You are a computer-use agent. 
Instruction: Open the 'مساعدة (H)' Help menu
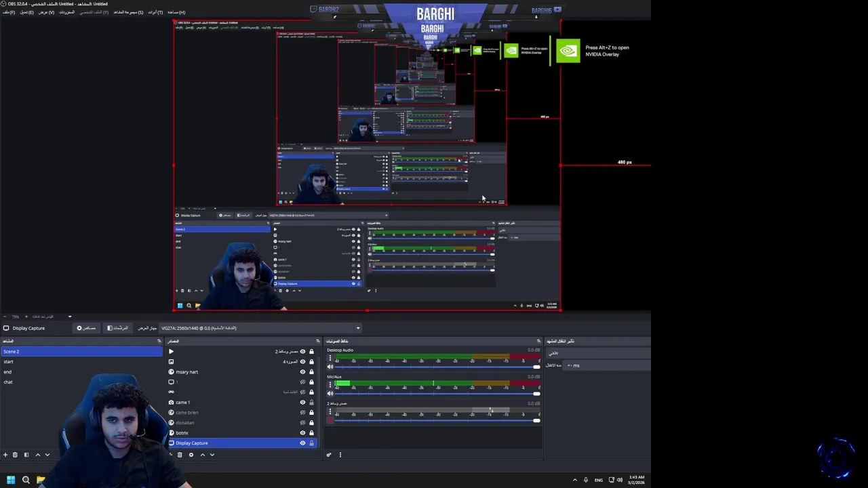176,12
